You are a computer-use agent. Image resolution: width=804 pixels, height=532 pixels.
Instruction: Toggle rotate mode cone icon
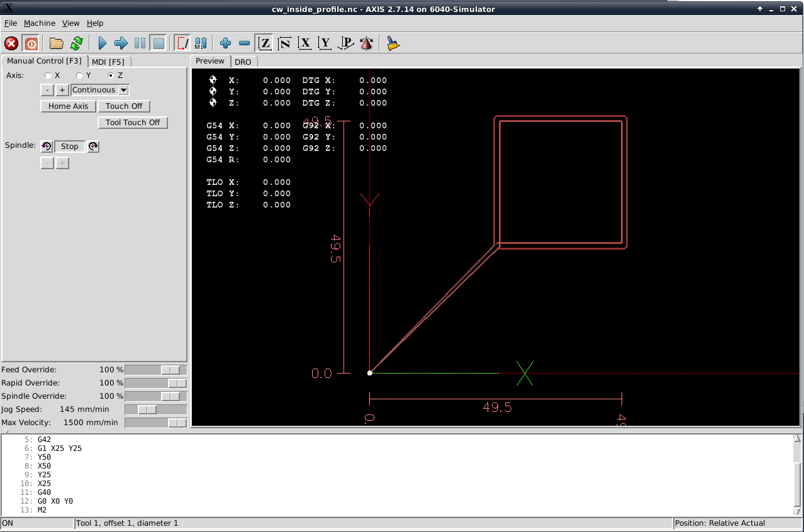click(x=366, y=43)
